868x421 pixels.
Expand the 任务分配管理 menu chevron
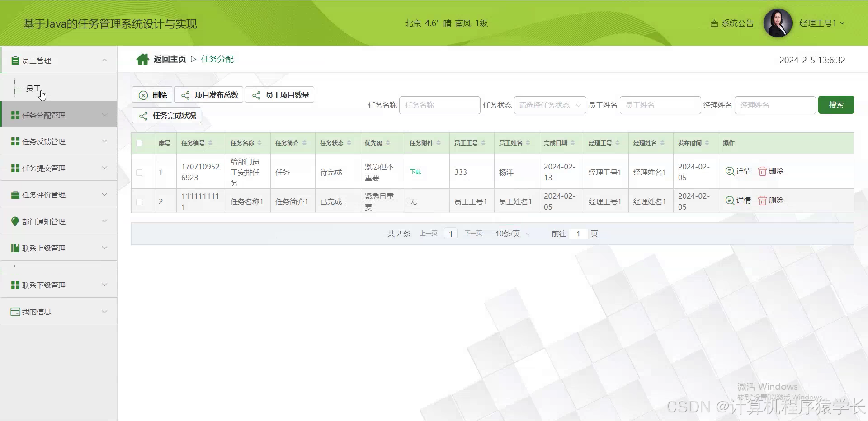pos(104,115)
